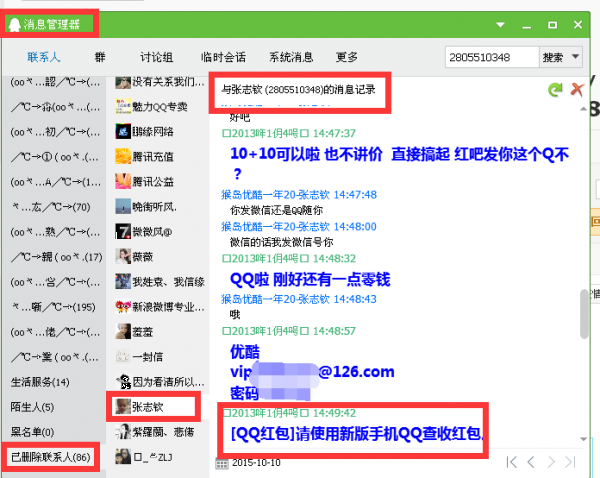The width and height of the screenshot is (600, 478).
Task: Click the QQ penguin icon in title bar
Action: coord(14,25)
